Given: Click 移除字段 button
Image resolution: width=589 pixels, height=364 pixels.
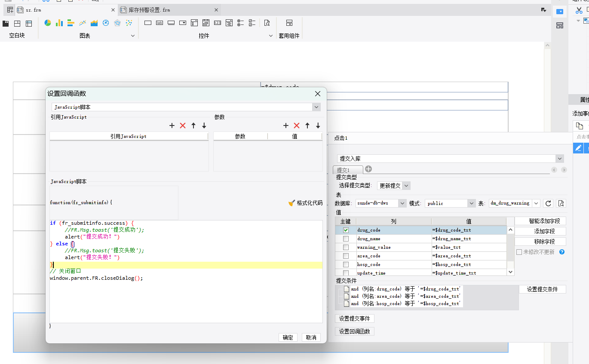Looking at the screenshot, I should tap(540, 242).
